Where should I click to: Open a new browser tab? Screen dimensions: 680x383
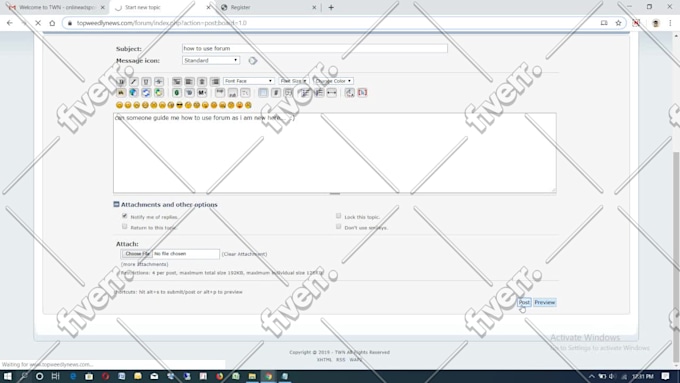coord(331,7)
